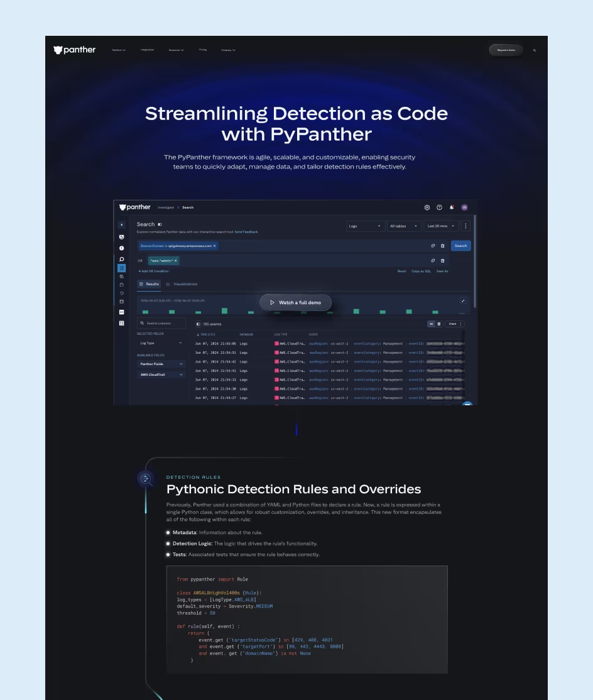This screenshot has width=593, height=700.
Task: Open the help question mark icon
Action: click(440, 207)
